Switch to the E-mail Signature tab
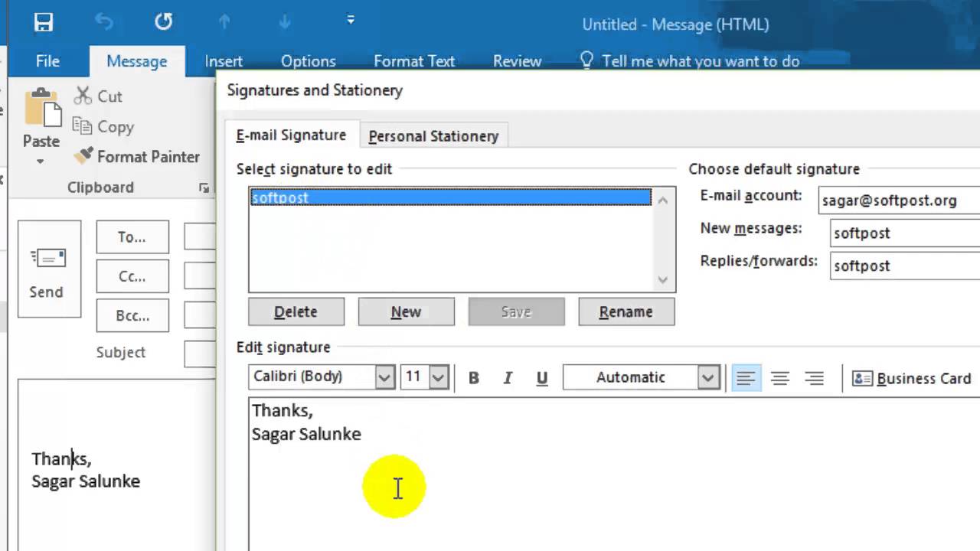Screen dimensions: 980x551 291,135
